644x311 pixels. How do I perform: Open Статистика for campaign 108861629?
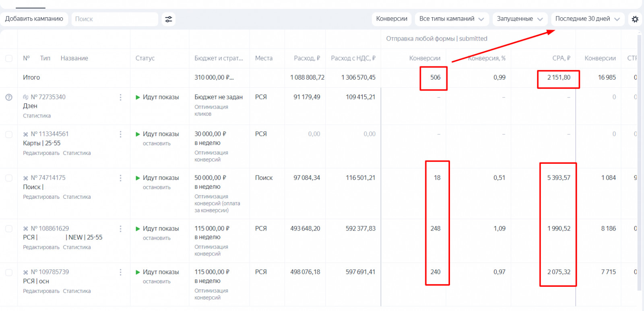[x=77, y=247]
